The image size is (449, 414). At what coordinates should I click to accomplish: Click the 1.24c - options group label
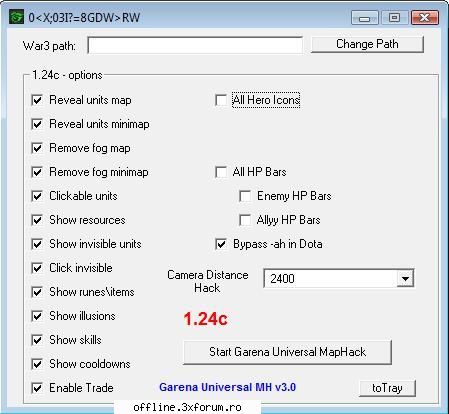tap(67, 75)
